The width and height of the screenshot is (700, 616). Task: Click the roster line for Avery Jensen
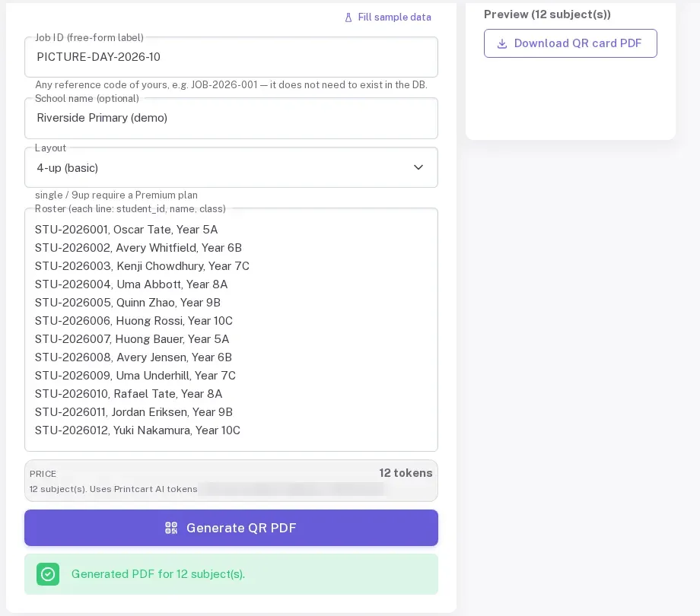click(133, 357)
